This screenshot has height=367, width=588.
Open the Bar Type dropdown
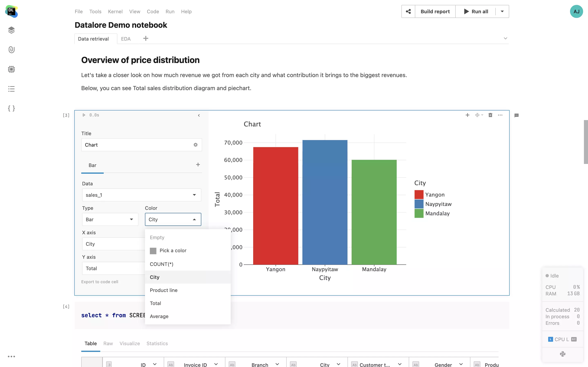point(131,219)
